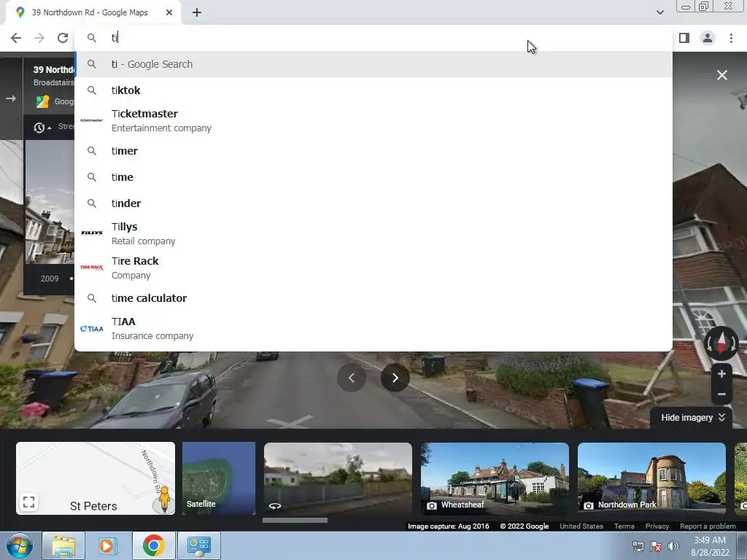Click Report a problem link
This screenshot has height=560, width=747.
(x=708, y=526)
